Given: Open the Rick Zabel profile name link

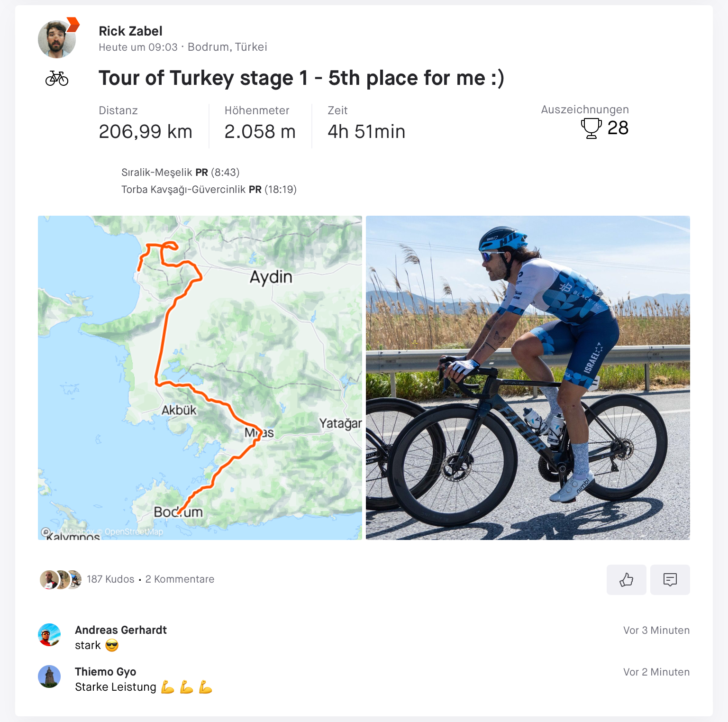Looking at the screenshot, I should 130,31.
